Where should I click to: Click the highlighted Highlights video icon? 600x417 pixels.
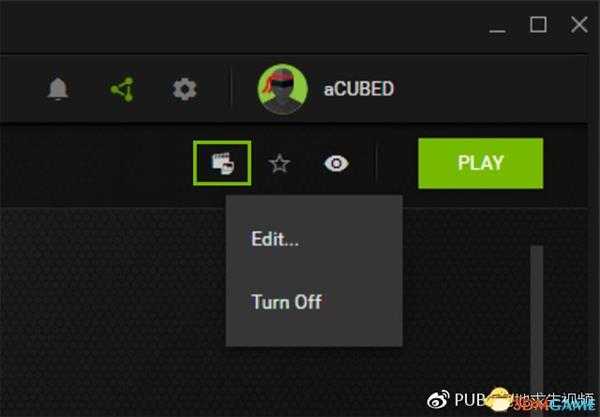[222, 163]
